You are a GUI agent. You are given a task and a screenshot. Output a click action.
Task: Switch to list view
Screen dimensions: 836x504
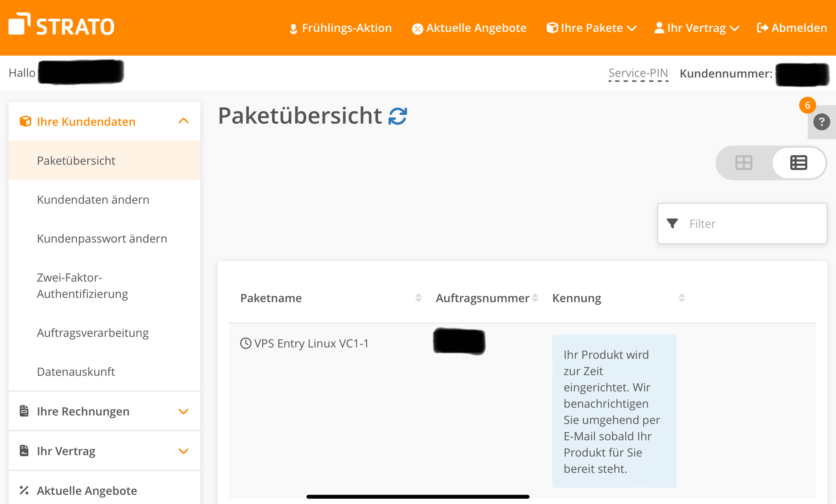point(798,162)
